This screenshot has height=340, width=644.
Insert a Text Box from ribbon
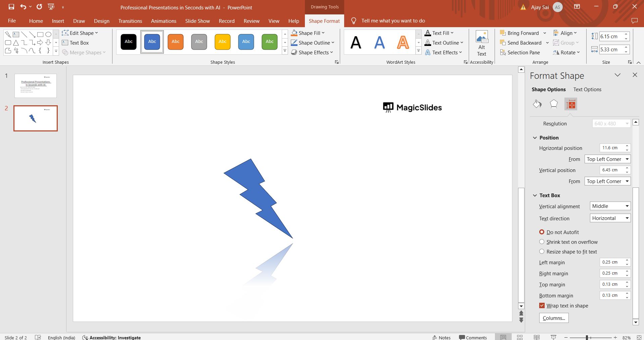pyautogui.click(x=76, y=43)
